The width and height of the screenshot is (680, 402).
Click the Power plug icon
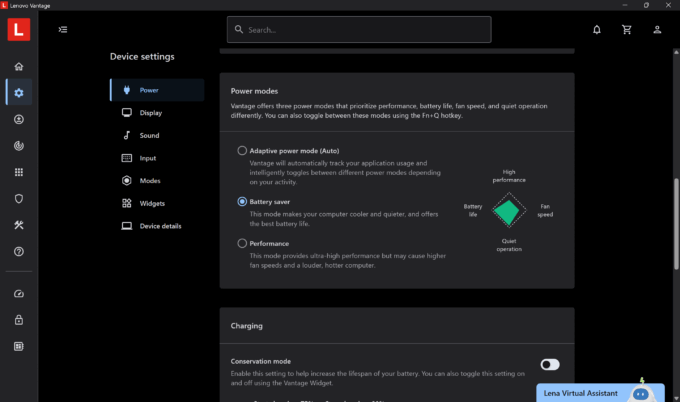pyautogui.click(x=127, y=90)
